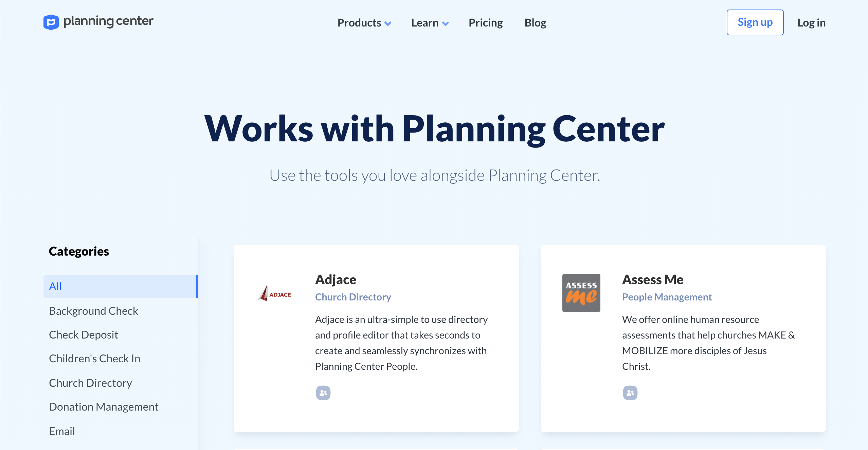Click the Assess Me logo image
This screenshot has height=450, width=868.
coord(581,293)
